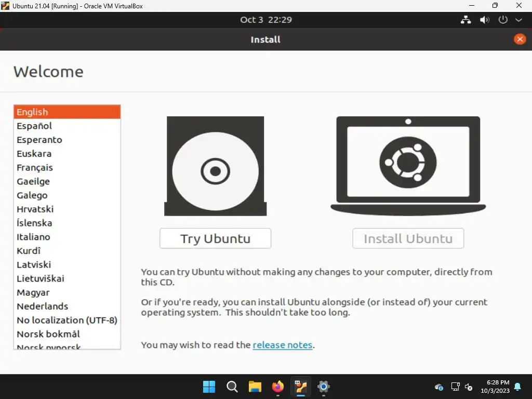
Task: Close the VirtualBox window
Action: click(519, 5)
